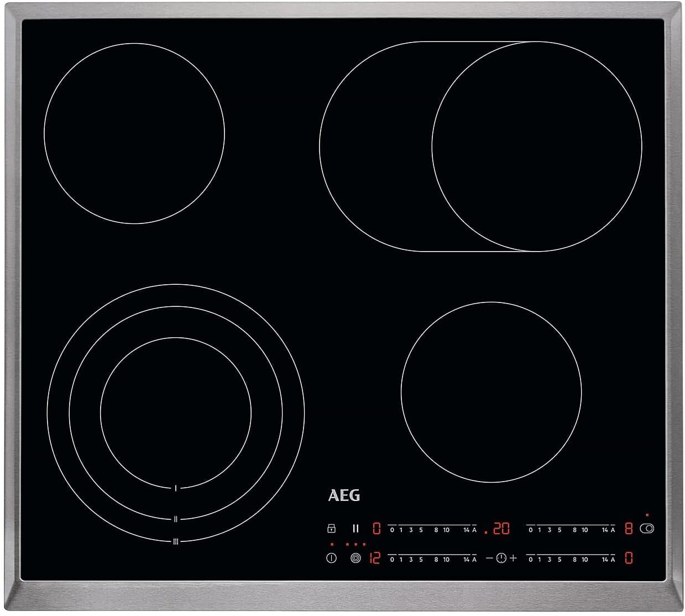Tap the pause (STOP+GO) icon
Viewport: 685px width, 616px height.
pos(355,529)
